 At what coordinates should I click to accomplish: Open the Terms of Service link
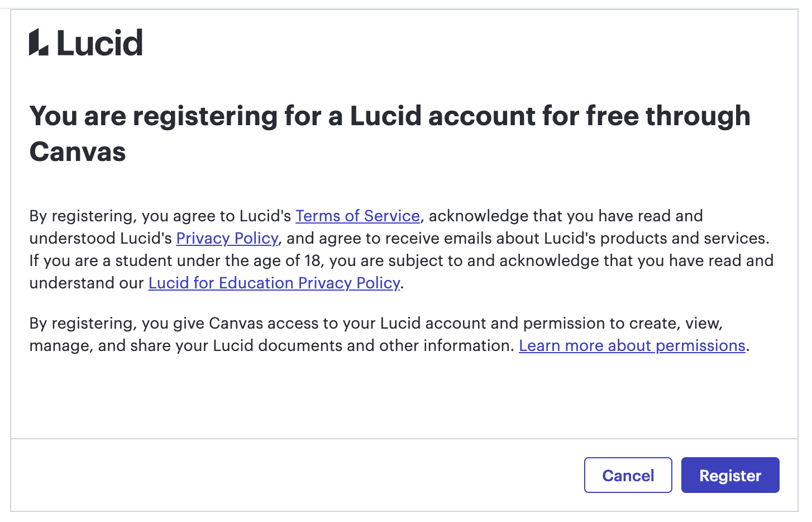coord(357,216)
